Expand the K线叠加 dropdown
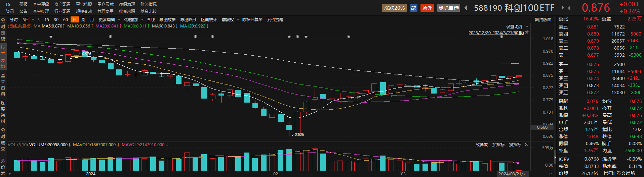 click(133, 19)
